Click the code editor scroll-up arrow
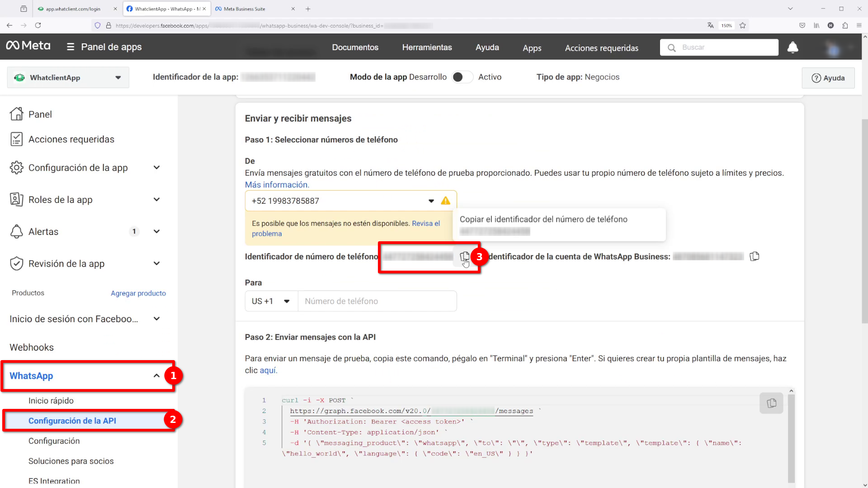The width and height of the screenshot is (868, 488). [x=791, y=391]
